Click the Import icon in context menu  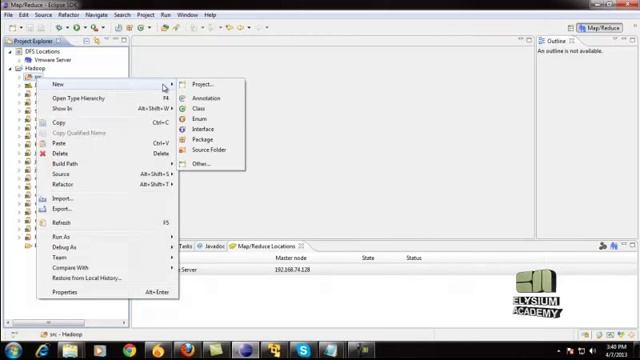43,199
